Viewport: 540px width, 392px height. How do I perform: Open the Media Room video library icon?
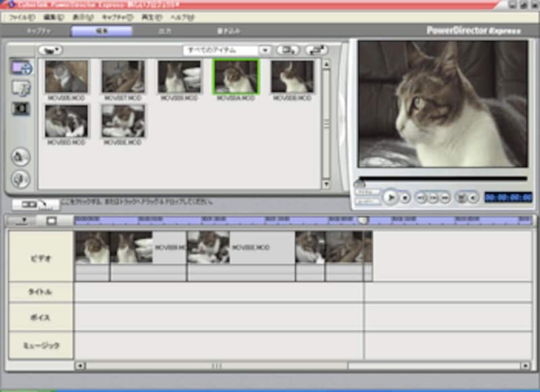click(x=22, y=67)
